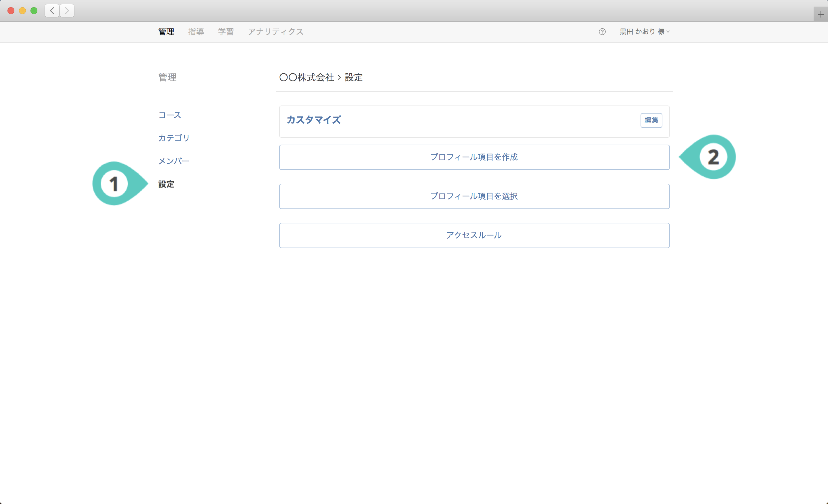Click the help question mark icon
828x504 pixels.
[602, 32]
